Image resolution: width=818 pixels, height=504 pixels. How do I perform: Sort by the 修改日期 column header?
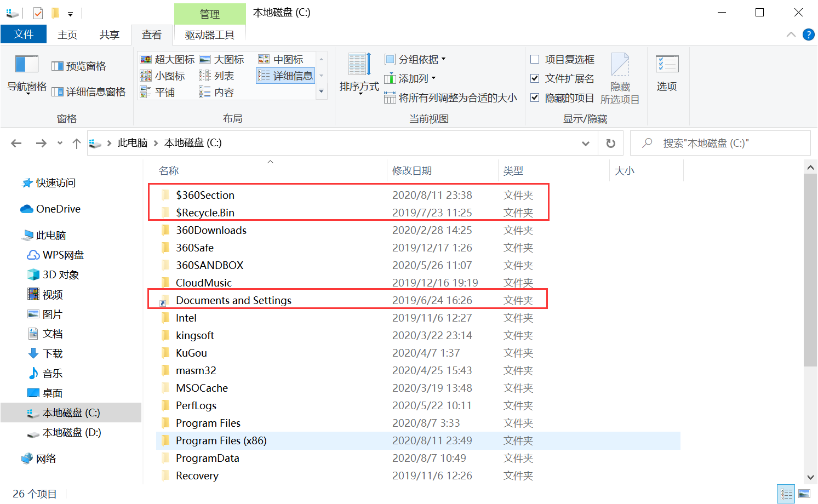443,170
